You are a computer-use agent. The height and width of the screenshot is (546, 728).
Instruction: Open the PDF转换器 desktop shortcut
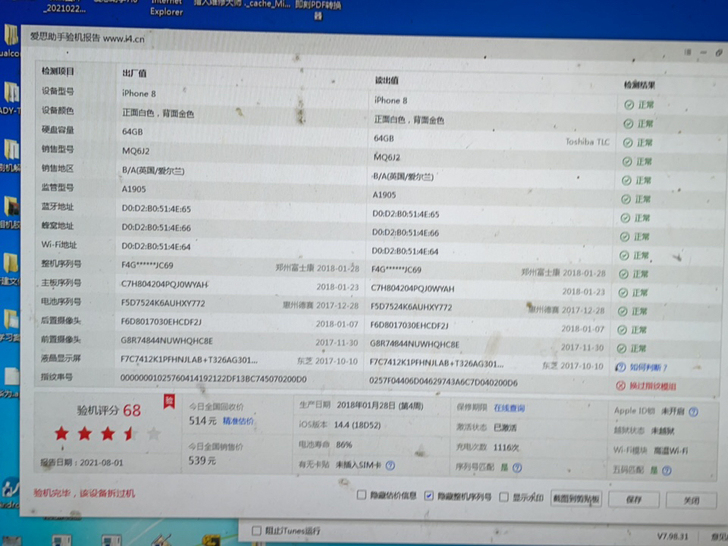coord(318,9)
